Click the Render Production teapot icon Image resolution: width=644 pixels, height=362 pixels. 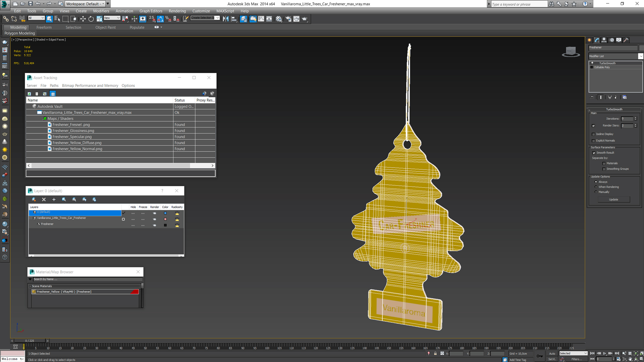[x=305, y=19]
